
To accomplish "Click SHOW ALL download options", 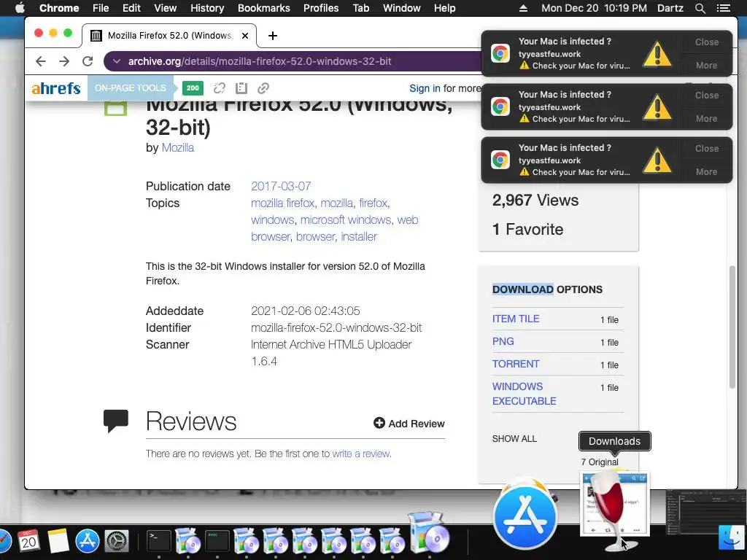I will 514,438.
